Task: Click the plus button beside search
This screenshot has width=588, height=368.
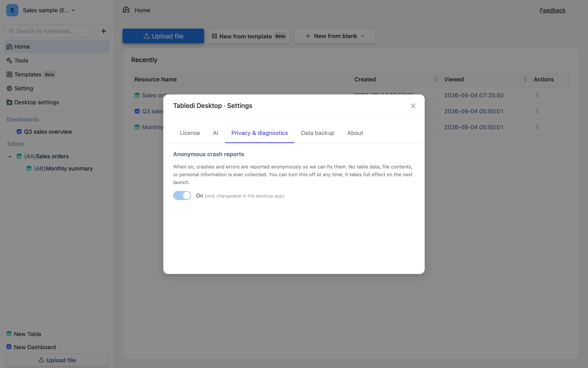Action: [104, 31]
